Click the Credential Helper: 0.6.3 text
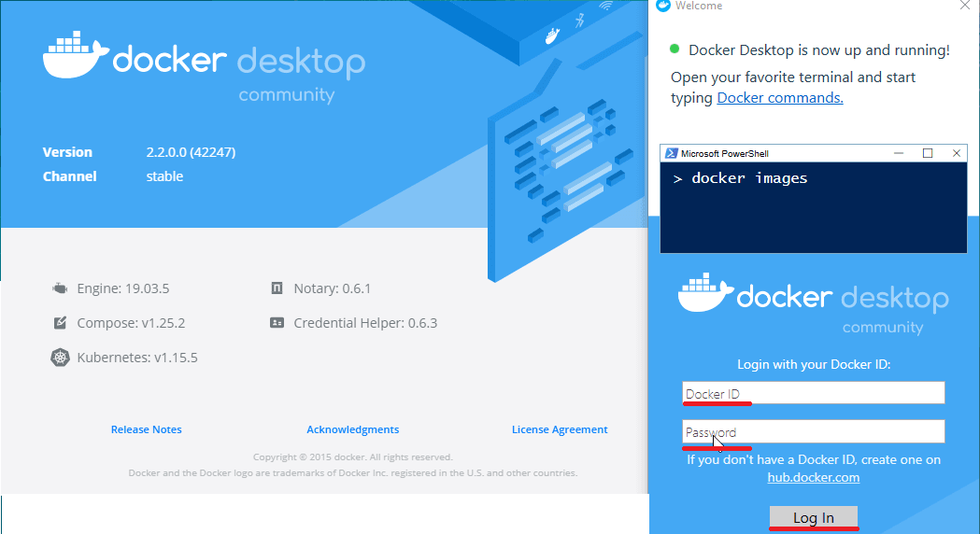Viewport: 980px width, 534px height. (365, 323)
